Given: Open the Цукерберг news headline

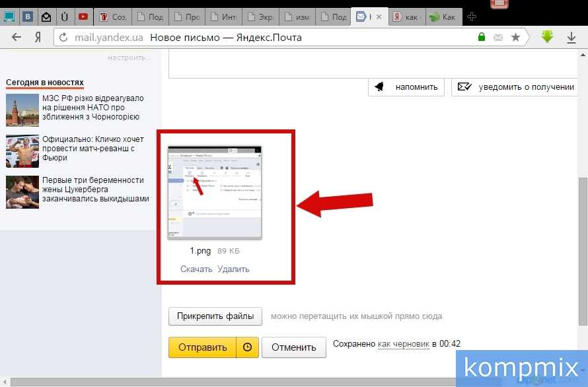Looking at the screenshot, I should pos(96,190).
